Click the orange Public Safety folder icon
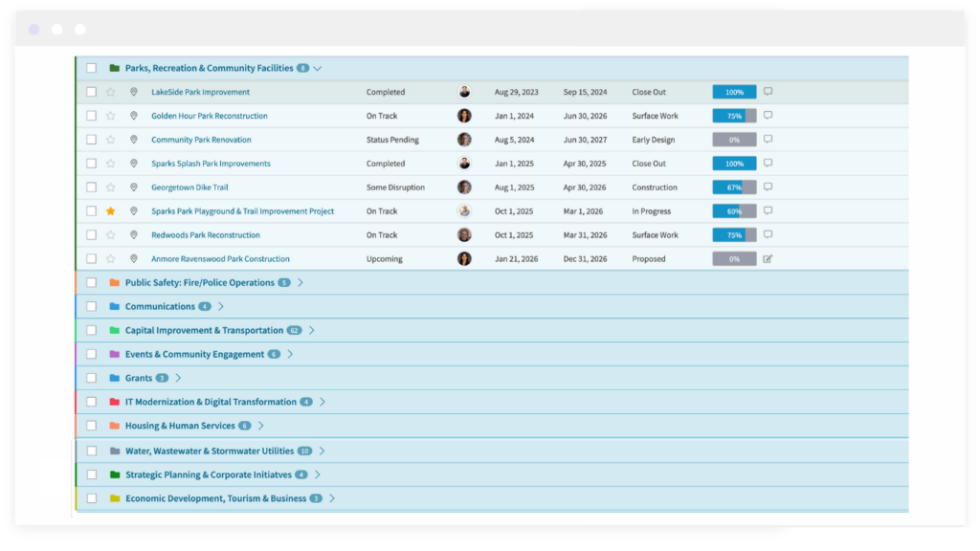The height and width of the screenshot is (551, 980). 115,283
